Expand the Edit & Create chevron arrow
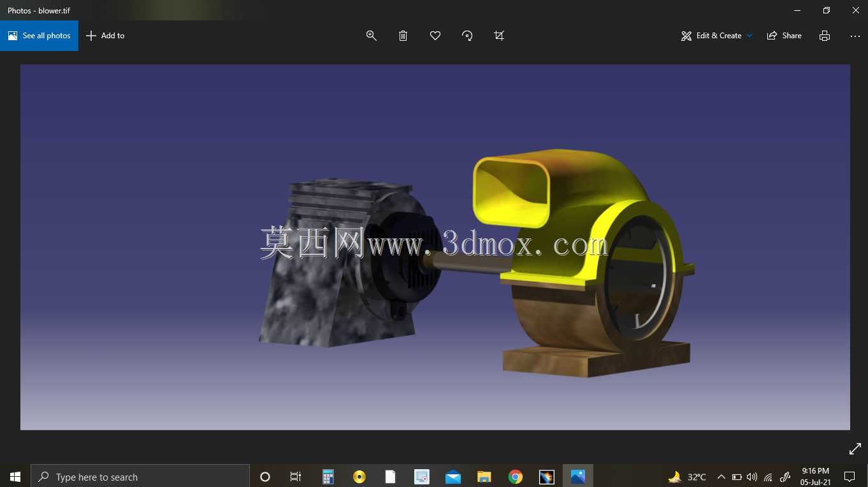 pos(749,36)
